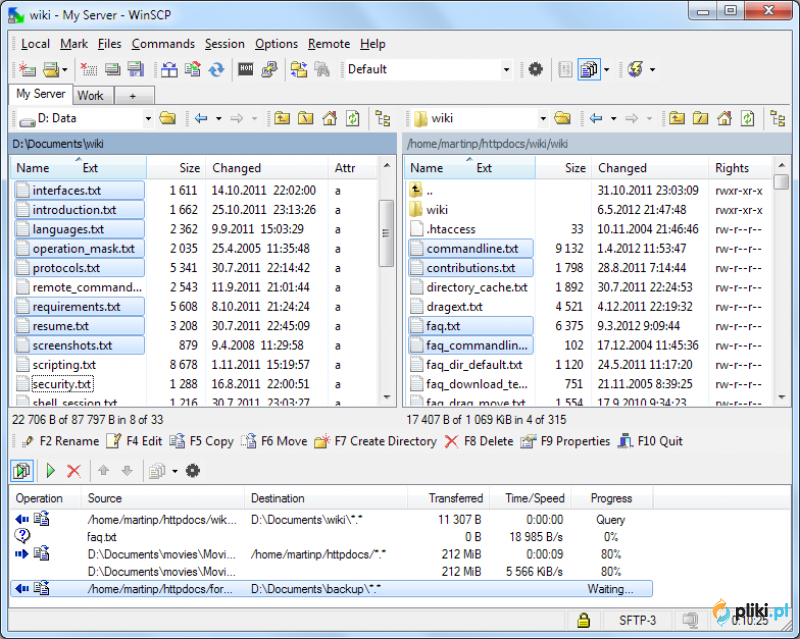Go to local root directory
Screen dimensions: 800x639
[x=305, y=118]
